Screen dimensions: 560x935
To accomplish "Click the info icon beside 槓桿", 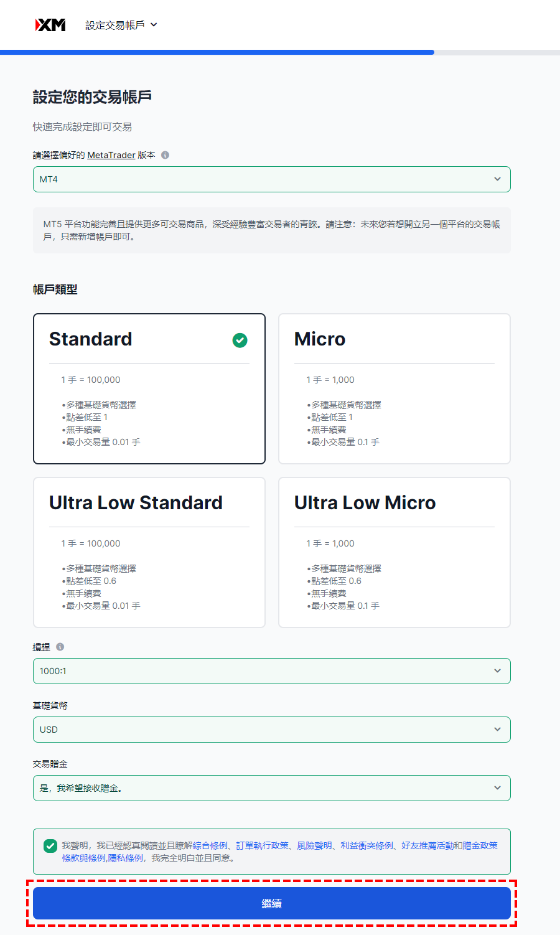I will point(60,647).
